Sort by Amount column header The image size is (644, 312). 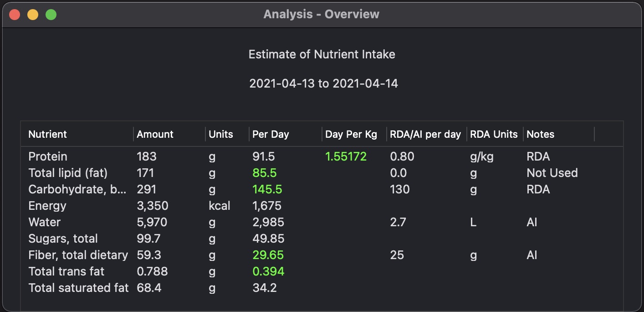point(155,134)
